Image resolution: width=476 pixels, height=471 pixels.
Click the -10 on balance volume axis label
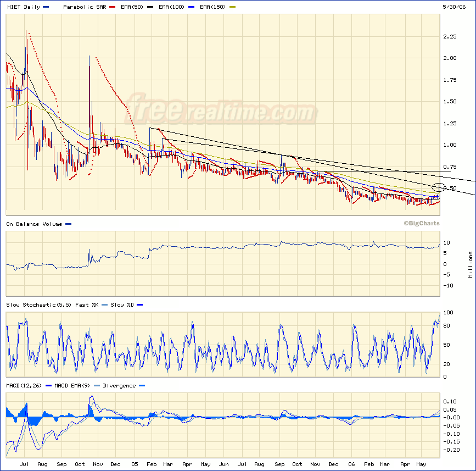[448, 286]
